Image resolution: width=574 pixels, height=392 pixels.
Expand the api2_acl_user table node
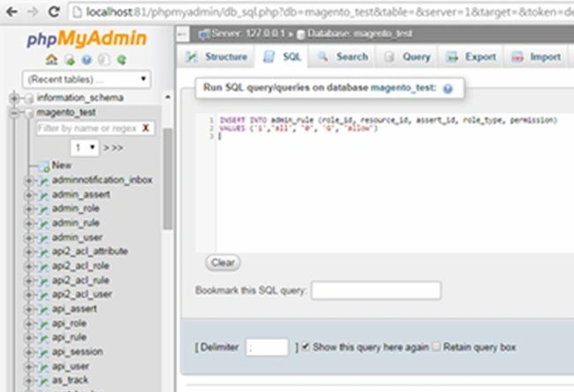[28, 295]
